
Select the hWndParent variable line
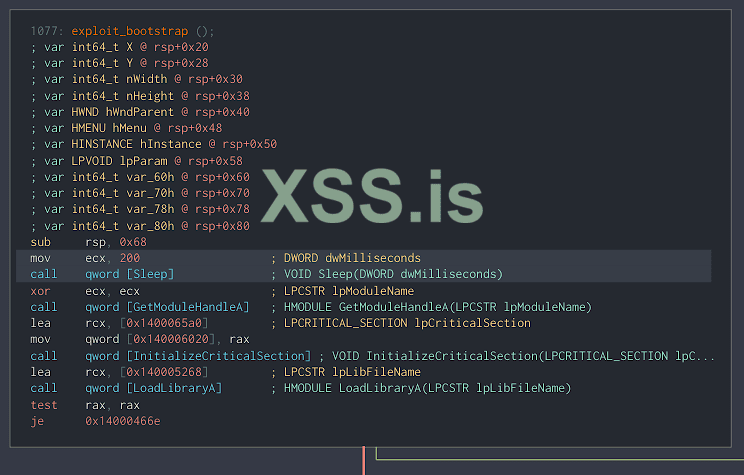(x=140, y=112)
